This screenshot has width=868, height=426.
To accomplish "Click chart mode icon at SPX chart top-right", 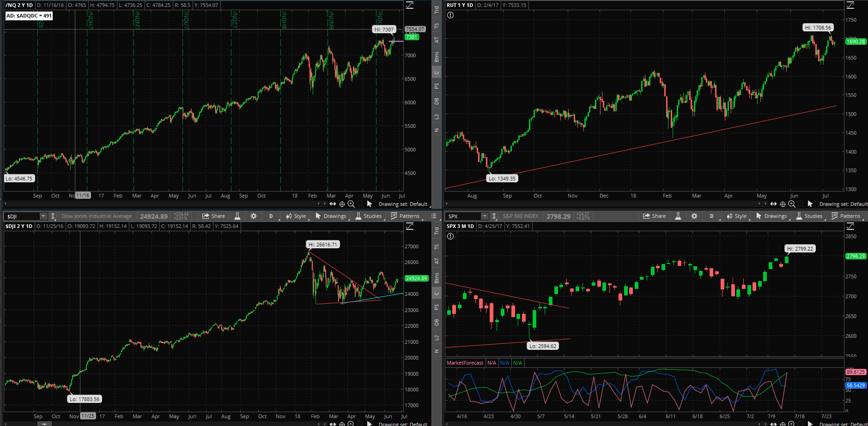I will [850, 226].
